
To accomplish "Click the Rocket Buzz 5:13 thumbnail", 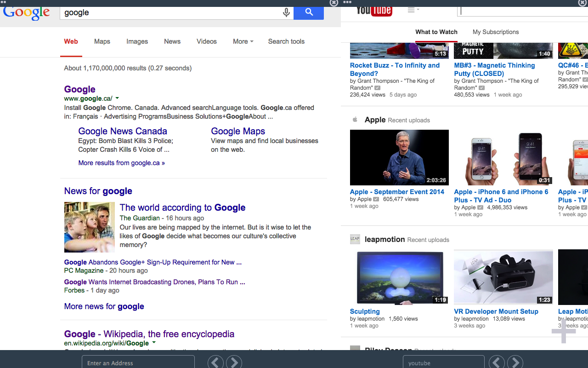I will [399, 51].
